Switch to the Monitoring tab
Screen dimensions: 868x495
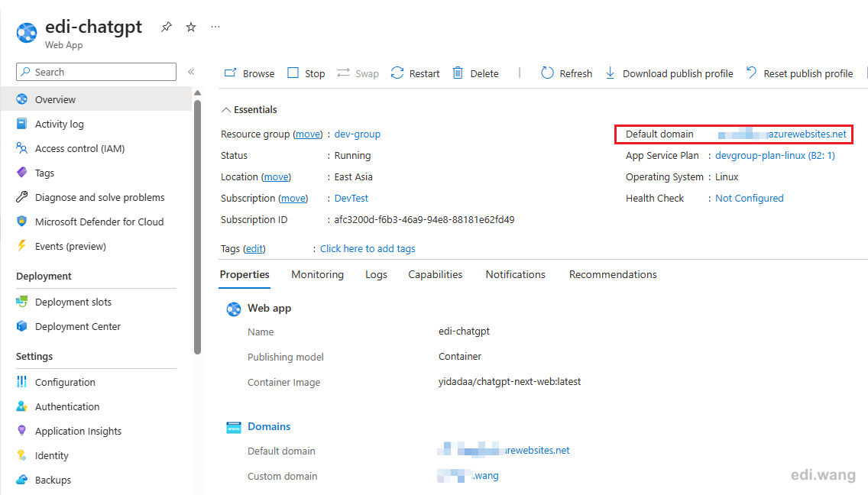317,275
